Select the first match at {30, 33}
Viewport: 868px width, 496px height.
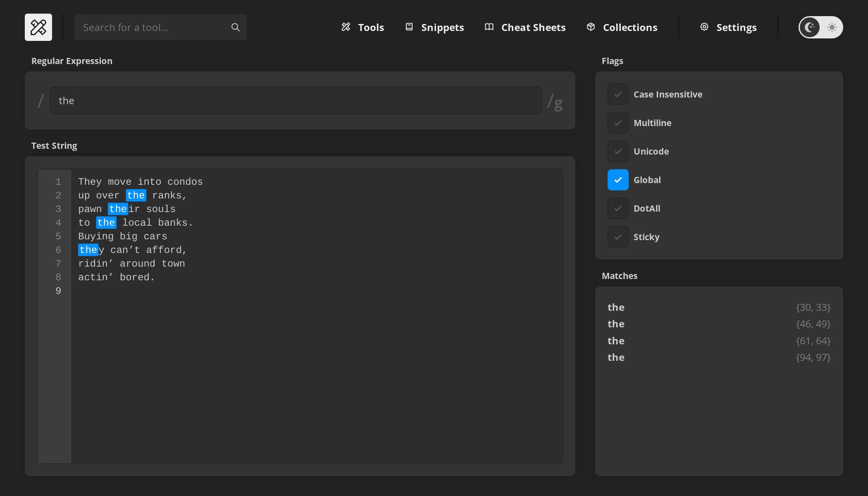[719, 308]
